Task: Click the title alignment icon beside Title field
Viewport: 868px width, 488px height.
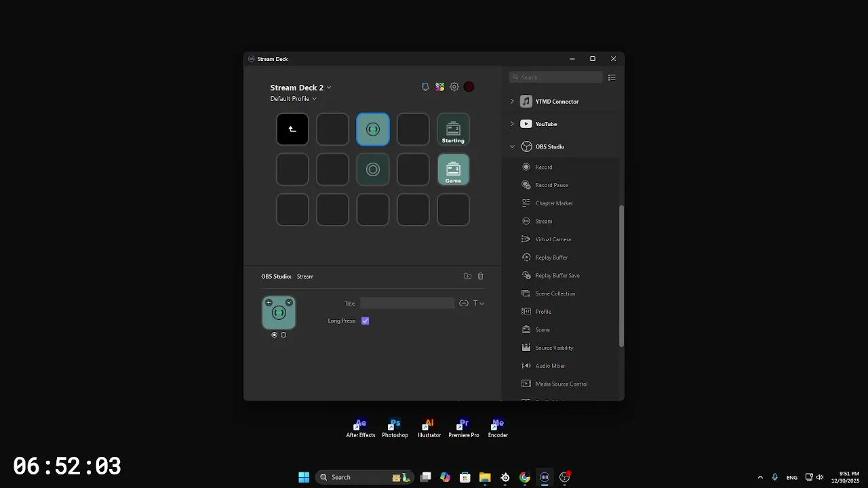Action: (464, 303)
